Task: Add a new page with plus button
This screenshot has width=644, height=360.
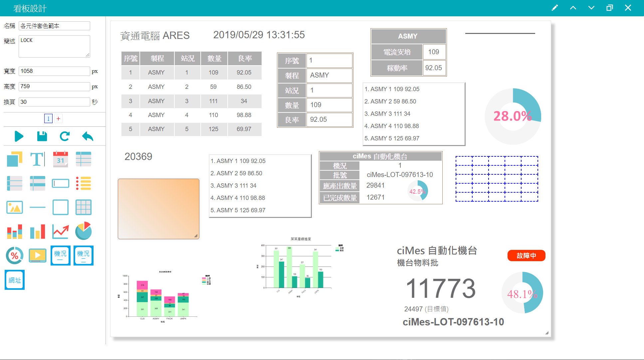Action: click(58, 118)
